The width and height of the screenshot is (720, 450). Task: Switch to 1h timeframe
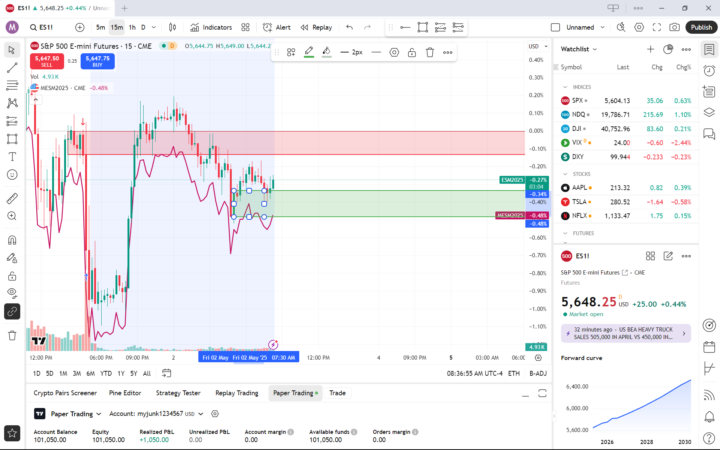[x=132, y=28]
